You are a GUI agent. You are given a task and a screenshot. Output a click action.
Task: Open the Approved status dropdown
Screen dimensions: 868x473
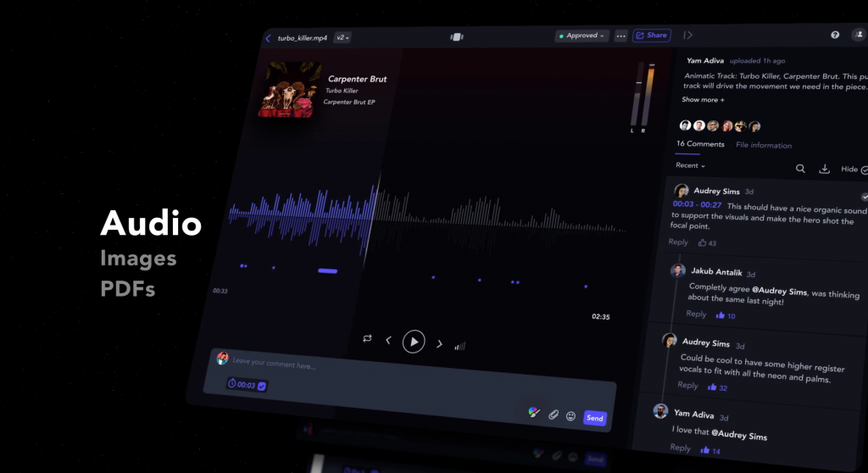(581, 36)
